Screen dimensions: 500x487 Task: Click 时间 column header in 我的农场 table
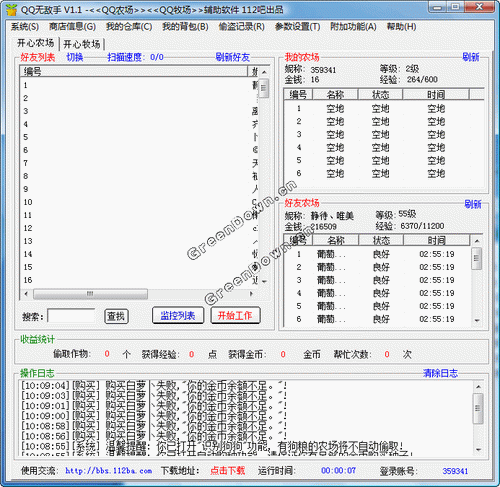436,95
